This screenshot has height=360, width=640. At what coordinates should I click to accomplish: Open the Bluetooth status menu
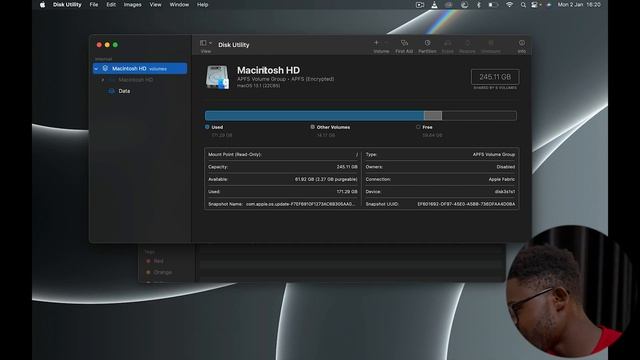[x=479, y=5]
